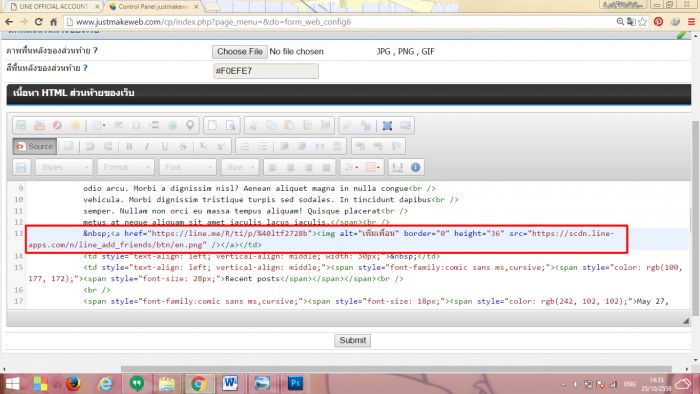Click the Maximize editor icon
The width and height of the screenshot is (700, 394).
(x=387, y=125)
